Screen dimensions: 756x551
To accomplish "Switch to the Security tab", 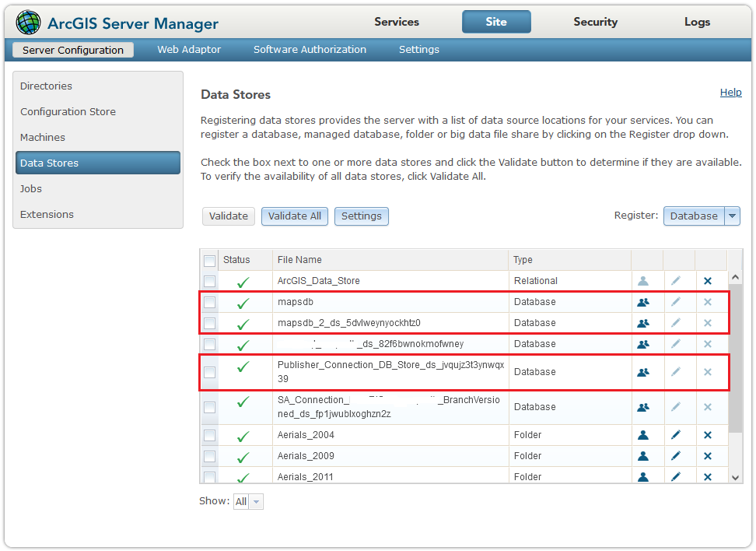I will 595,22.
